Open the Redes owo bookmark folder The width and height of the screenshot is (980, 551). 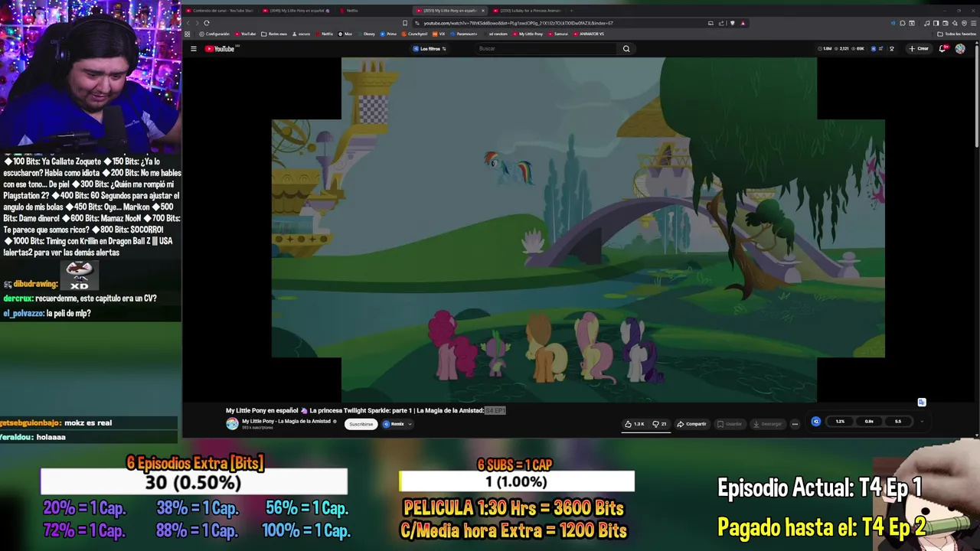274,34
